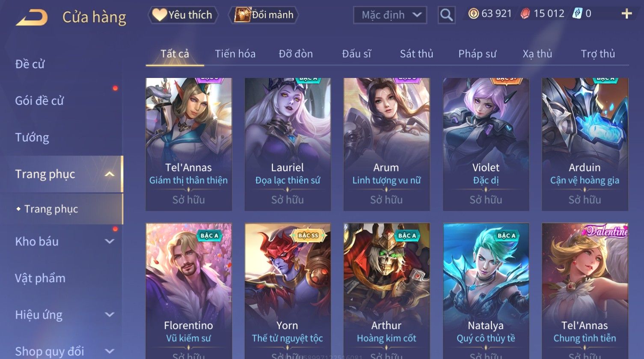The height and width of the screenshot is (359, 644).
Task: Select the Pháp sư tab
Action: 477,54
